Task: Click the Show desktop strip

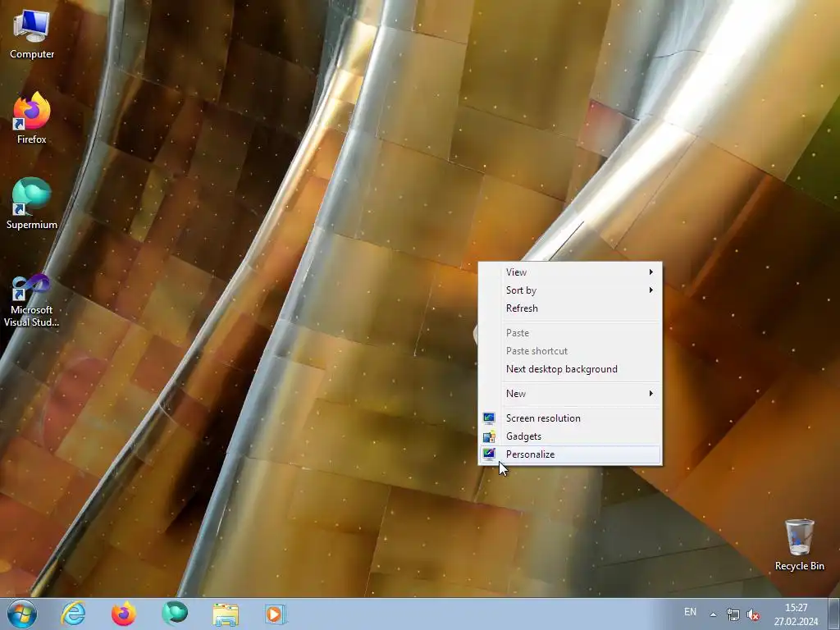Action: 833,614
